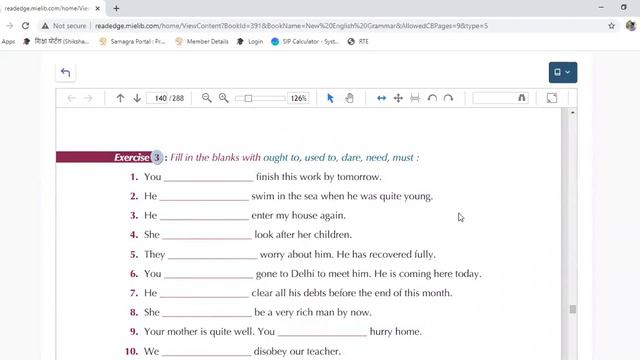
Task: Fit whole page in window
Action: tap(398, 98)
